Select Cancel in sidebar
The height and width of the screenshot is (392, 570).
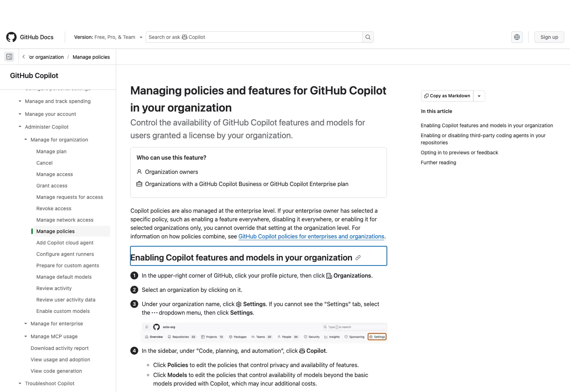[x=45, y=163]
